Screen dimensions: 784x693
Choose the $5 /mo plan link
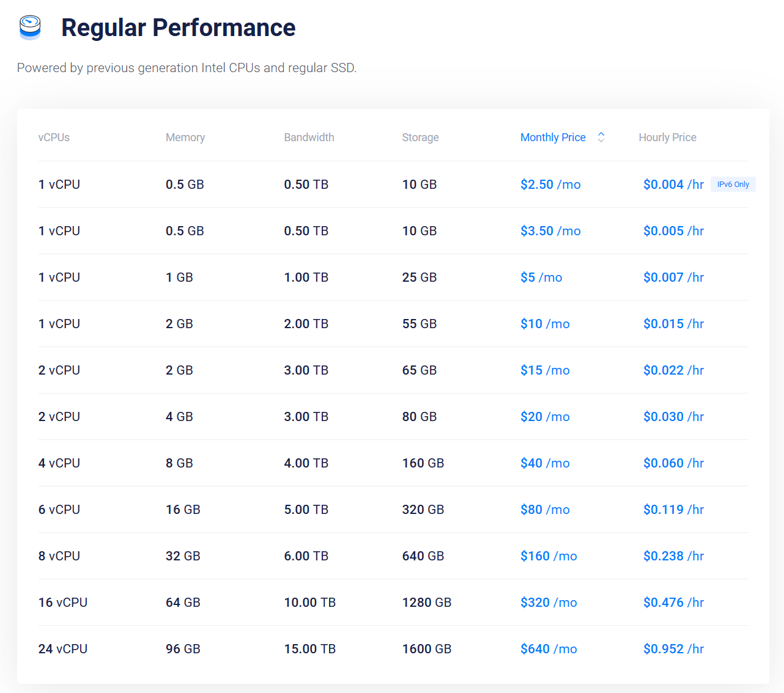[x=541, y=277]
